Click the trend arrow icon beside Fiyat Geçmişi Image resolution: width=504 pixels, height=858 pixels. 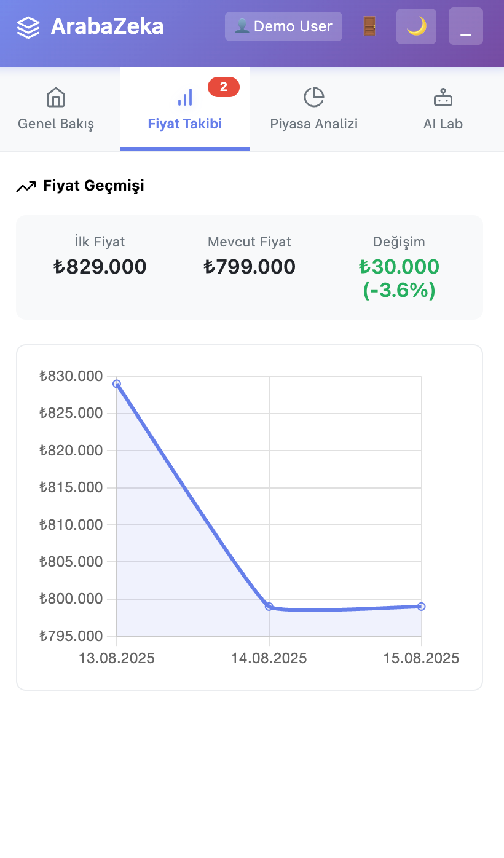pyautogui.click(x=26, y=186)
